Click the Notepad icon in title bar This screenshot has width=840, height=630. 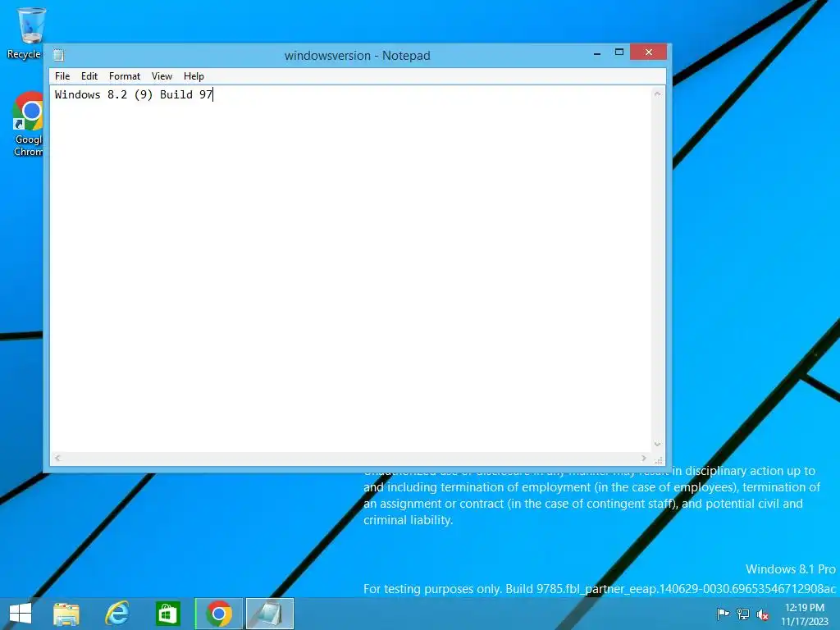coord(59,55)
